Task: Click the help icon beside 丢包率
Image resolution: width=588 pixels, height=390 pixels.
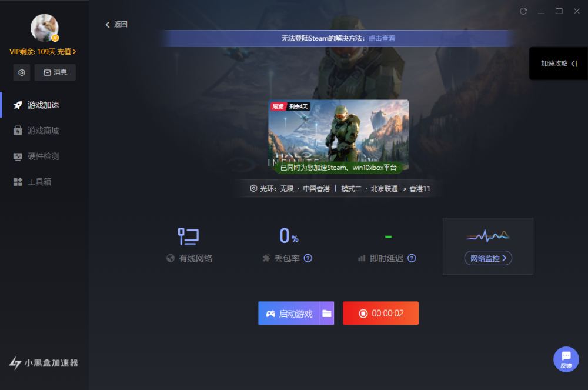Action: tap(308, 258)
